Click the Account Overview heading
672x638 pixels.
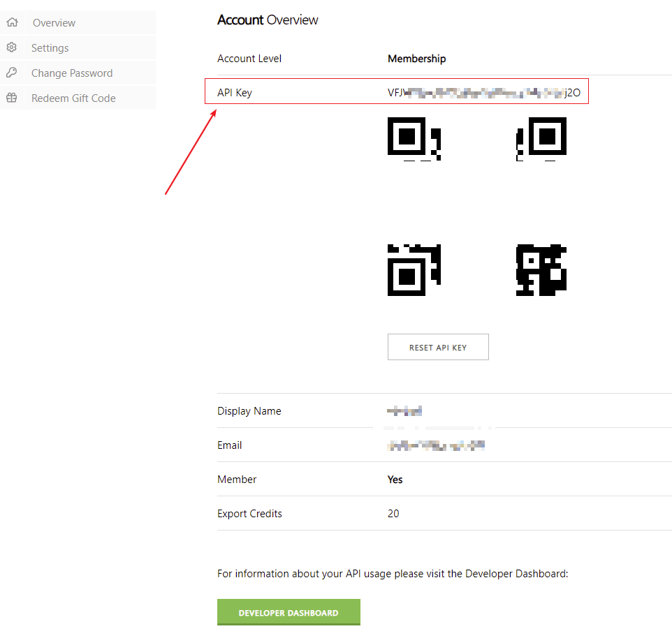coord(268,20)
